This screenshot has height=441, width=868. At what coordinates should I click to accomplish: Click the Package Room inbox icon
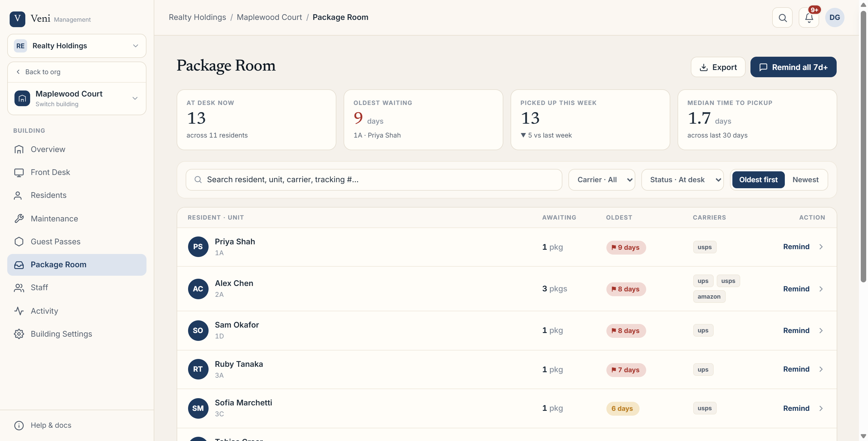pyautogui.click(x=19, y=265)
